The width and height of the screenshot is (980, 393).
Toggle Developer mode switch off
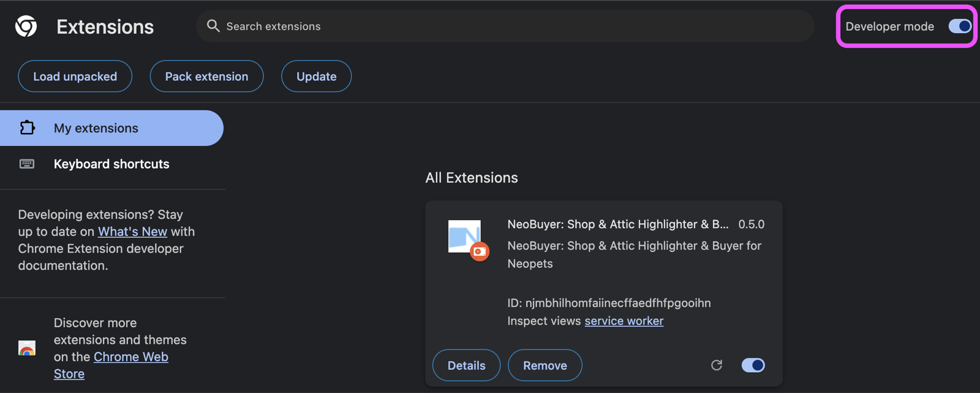(960, 26)
